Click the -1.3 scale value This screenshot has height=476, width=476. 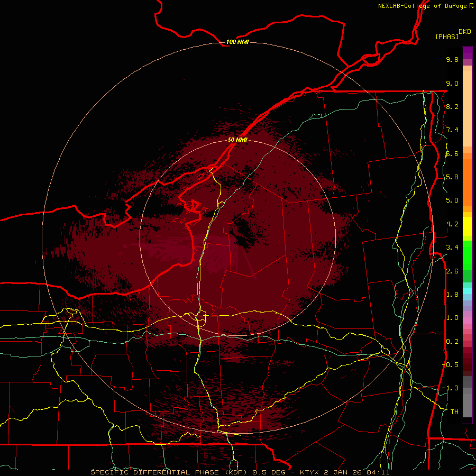(x=450, y=388)
